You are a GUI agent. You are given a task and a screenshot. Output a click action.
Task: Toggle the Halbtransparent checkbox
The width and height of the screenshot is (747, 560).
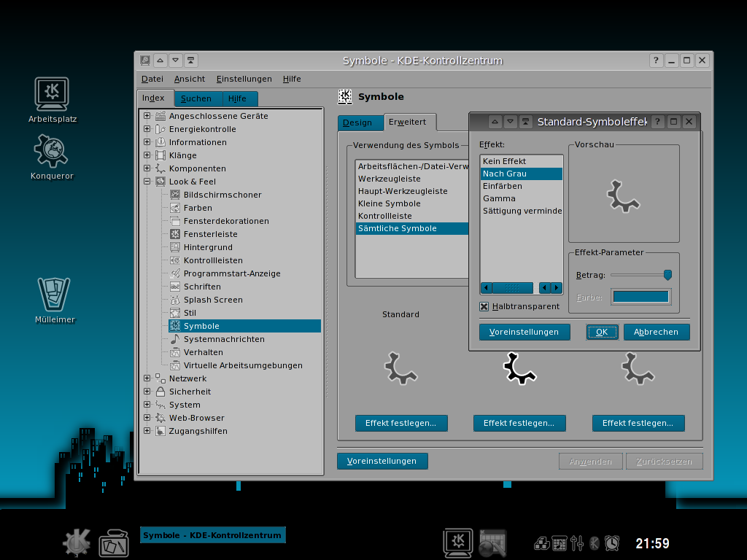pos(484,307)
